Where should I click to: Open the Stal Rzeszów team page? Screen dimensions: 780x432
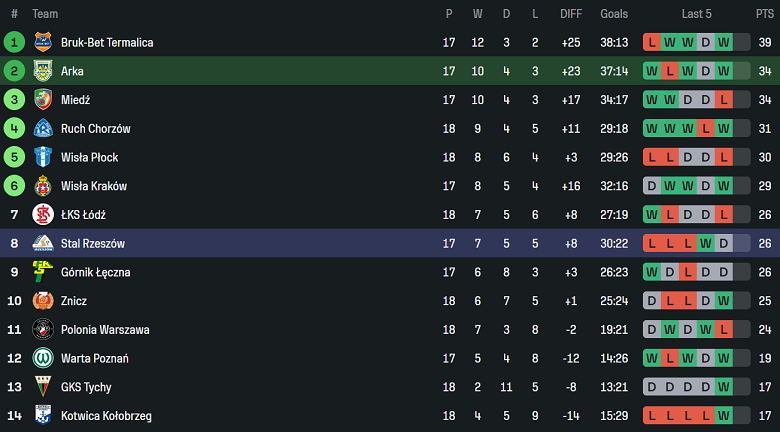point(93,244)
